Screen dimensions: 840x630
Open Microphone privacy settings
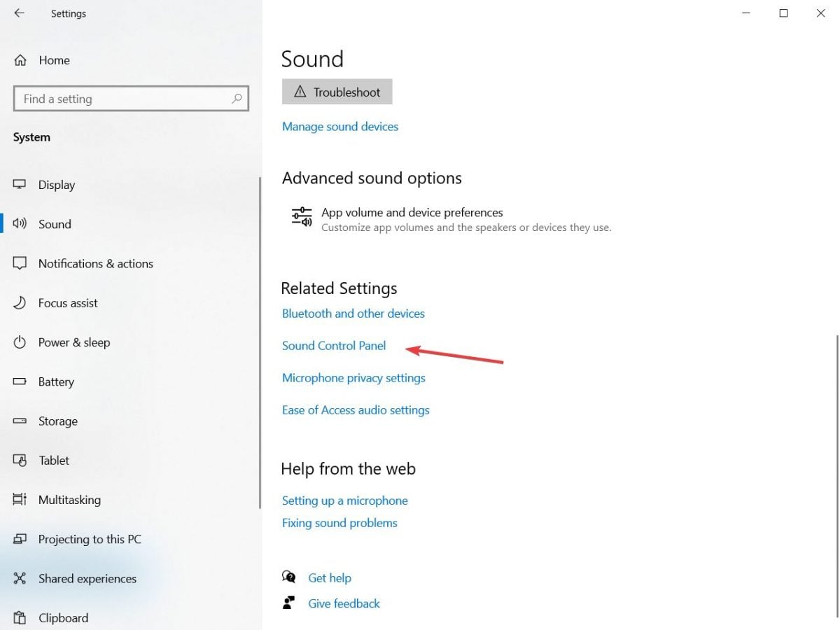pyautogui.click(x=353, y=377)
